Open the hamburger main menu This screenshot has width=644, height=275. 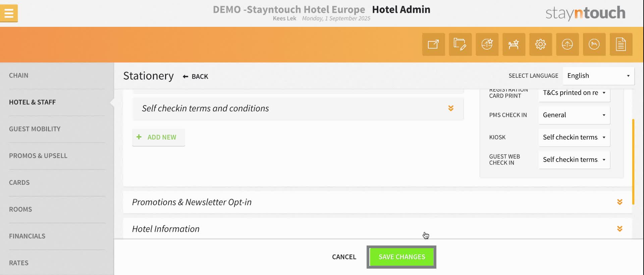9,13
